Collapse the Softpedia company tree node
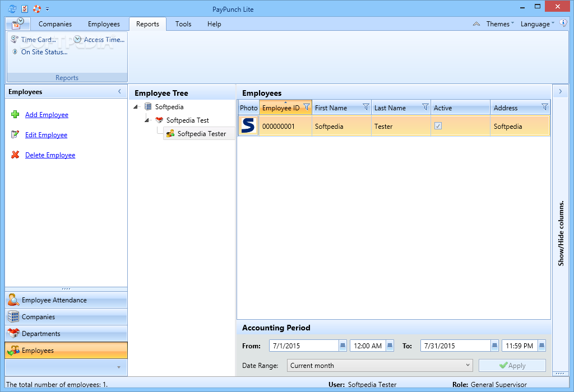 136,107
